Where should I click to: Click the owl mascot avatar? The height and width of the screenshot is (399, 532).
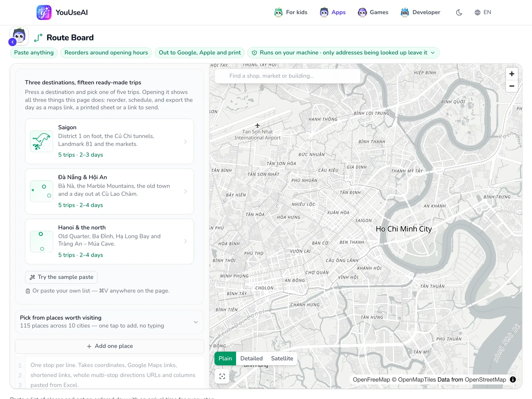pyautogui.click(x=19, y=36)
